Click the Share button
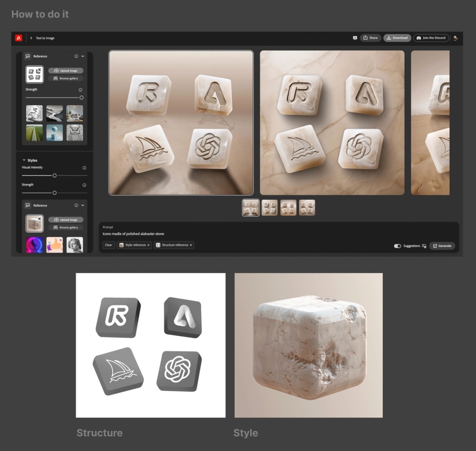 (x=370, y=38)
